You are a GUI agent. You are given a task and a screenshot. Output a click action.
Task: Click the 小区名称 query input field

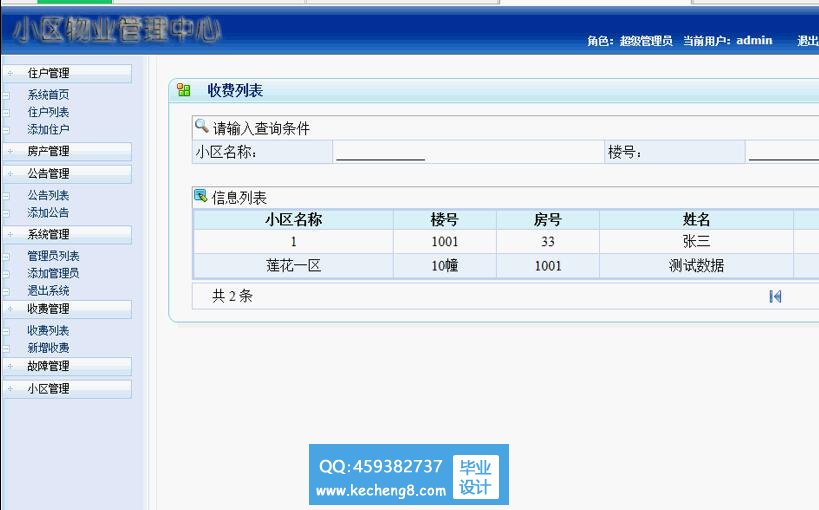coord(380,153)
